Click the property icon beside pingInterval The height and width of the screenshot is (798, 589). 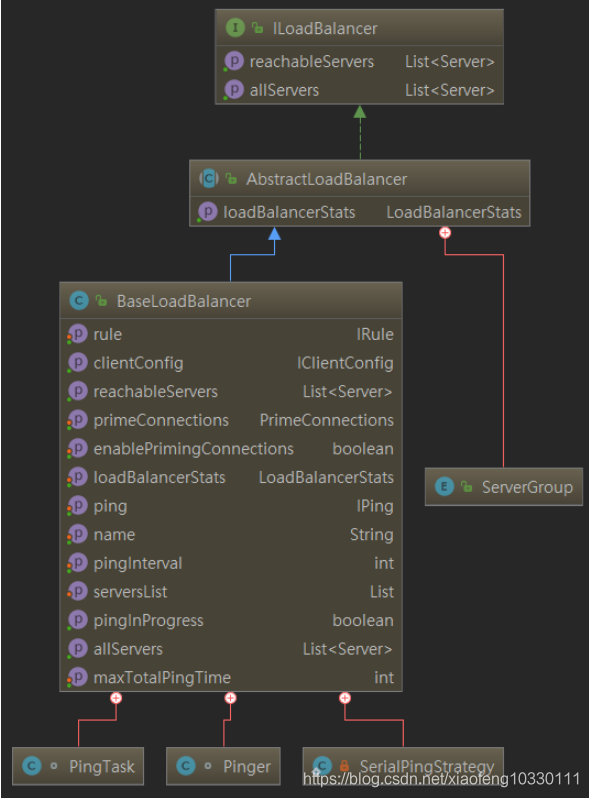(x=77, y=563)
